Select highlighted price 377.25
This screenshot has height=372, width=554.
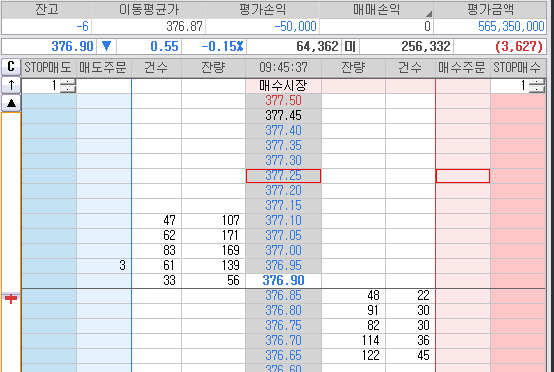tap(283, 176)
